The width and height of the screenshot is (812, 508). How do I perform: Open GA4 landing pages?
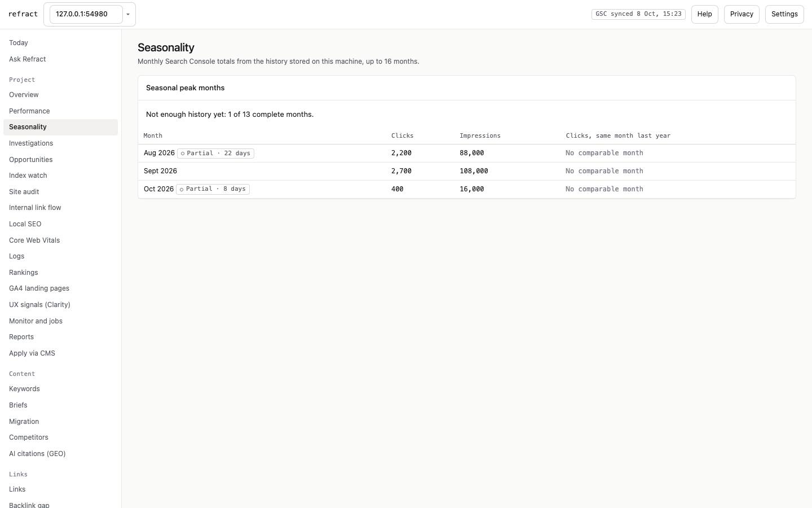[x=60, y=288]
